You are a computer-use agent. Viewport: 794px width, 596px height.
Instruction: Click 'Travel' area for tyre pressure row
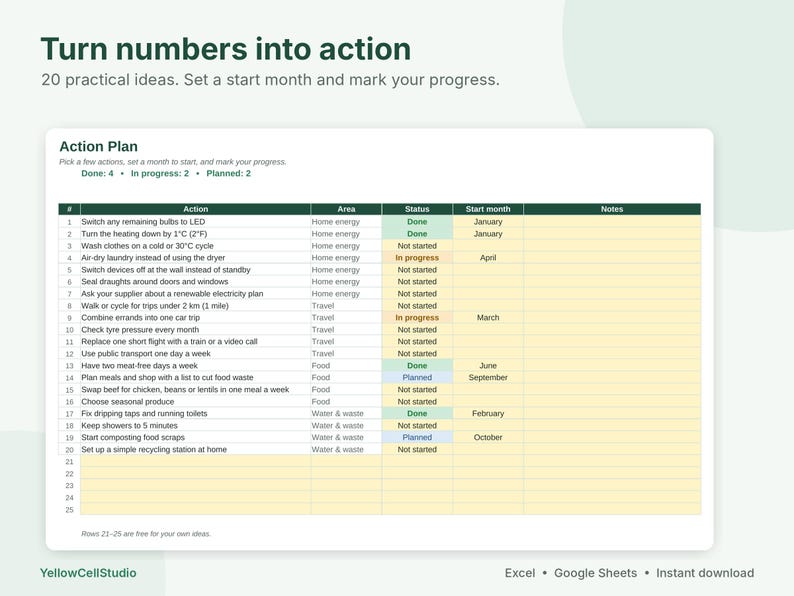coord(346,330)
